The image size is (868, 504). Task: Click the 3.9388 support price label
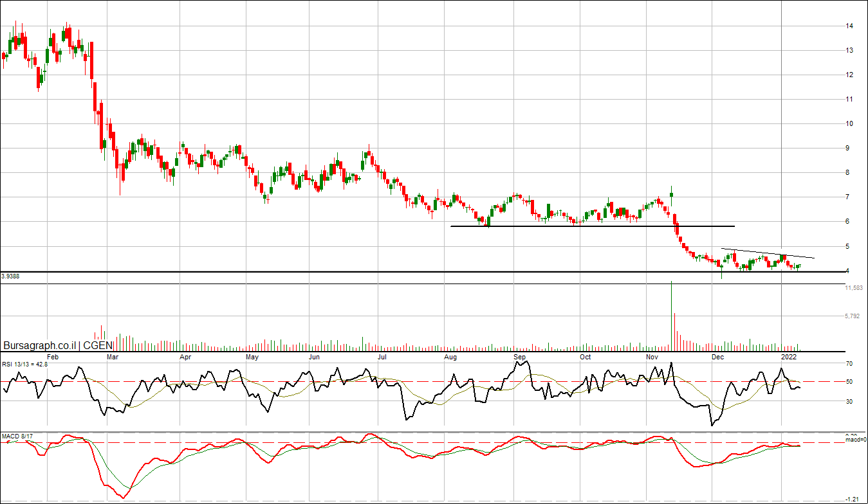(x=10, y=276)
